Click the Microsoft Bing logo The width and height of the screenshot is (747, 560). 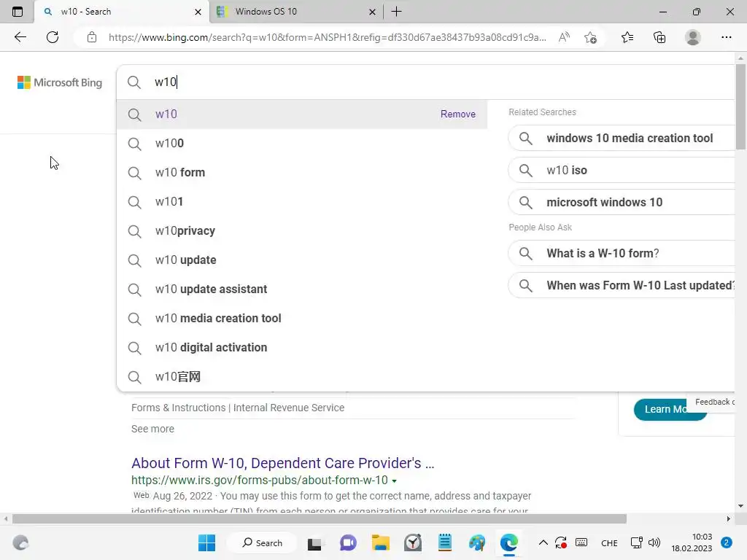pos(60,82)
